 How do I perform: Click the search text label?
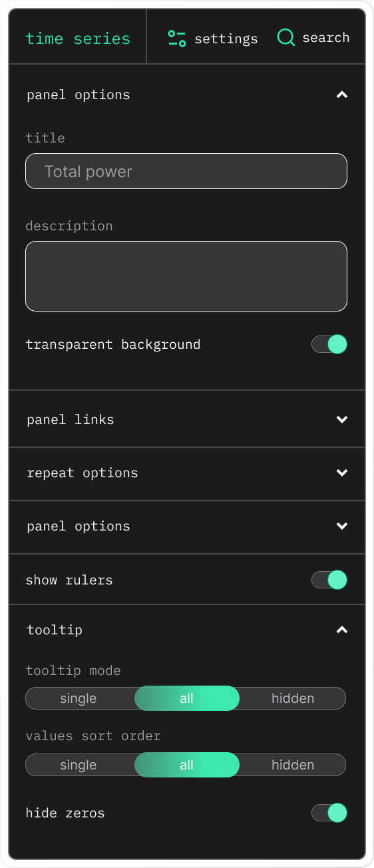(325, 38)
